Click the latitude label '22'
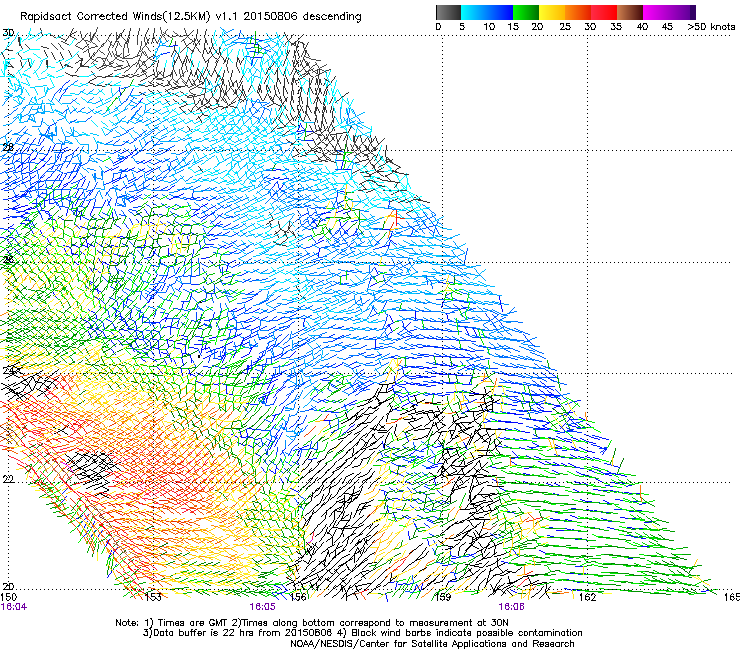The width and height of the screenshot is (740, 650). pos(8,479)
